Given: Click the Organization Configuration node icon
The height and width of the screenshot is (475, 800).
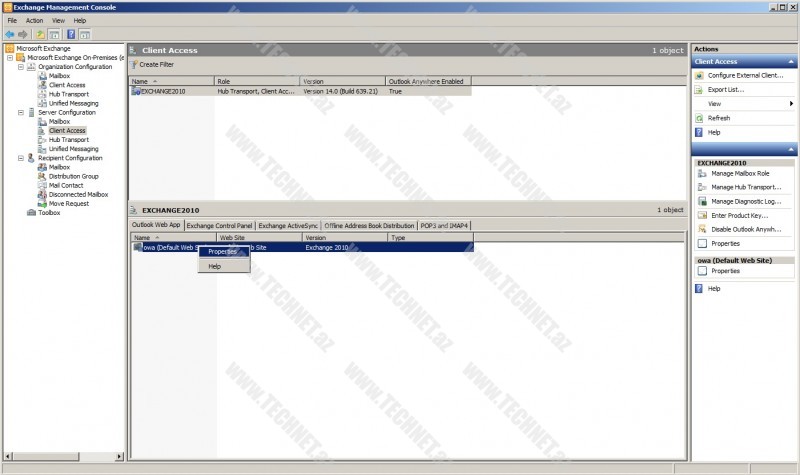Looking at the screenshot, I should click(31, 67).
